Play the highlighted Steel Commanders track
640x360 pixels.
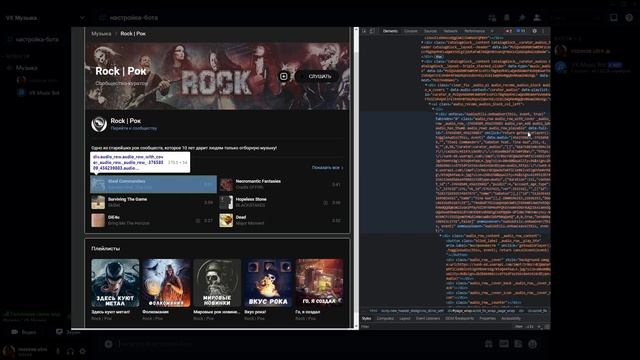click(x=153, y=184)
